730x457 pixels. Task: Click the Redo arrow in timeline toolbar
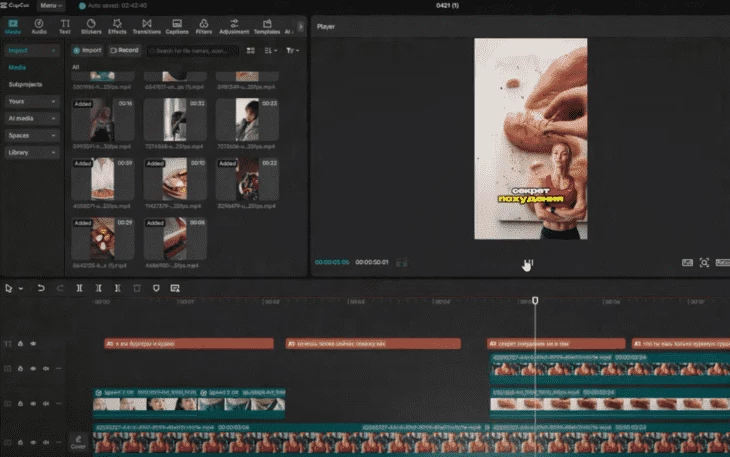tap(60, 288)
